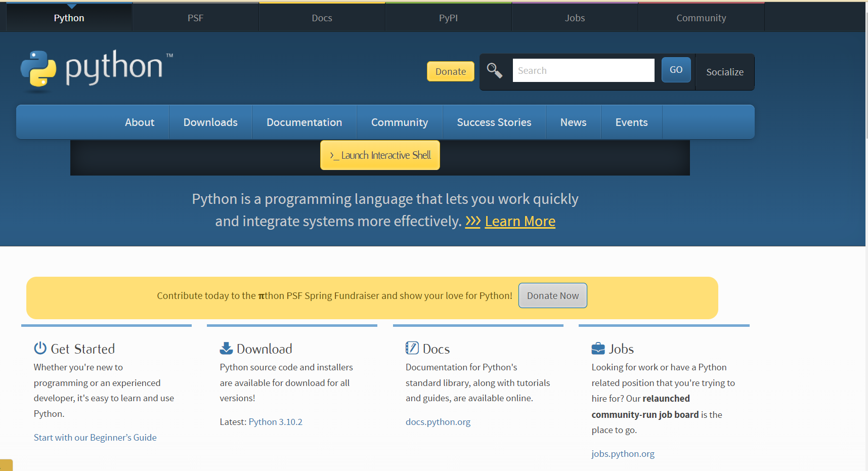
Task: Open the News menu
Action: point(574,122)
